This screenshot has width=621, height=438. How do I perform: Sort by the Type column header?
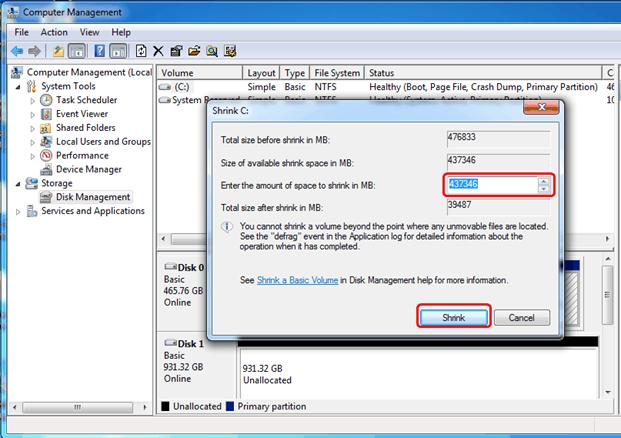[295, 73]
